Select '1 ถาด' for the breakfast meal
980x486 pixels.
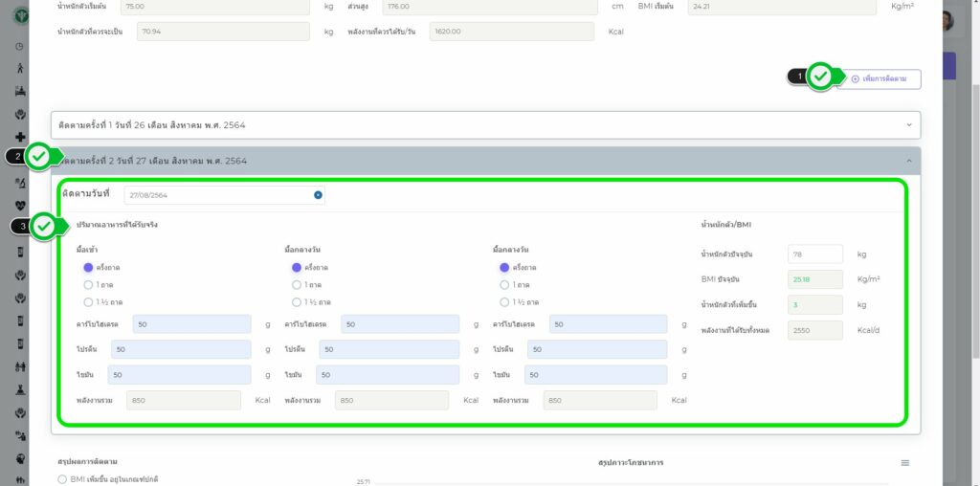tap(88, 284)
